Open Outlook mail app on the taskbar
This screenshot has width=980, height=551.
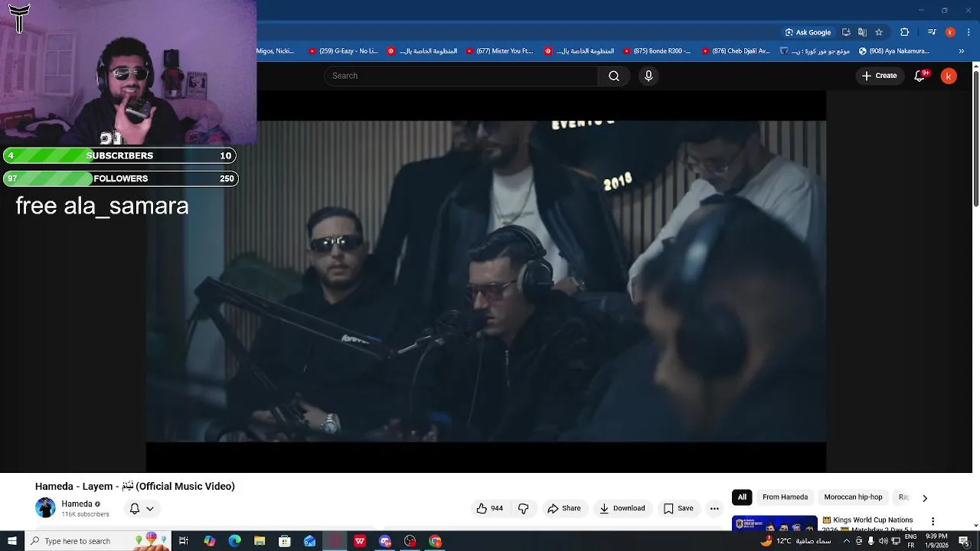pyautogui.click(x=309, y=541)
